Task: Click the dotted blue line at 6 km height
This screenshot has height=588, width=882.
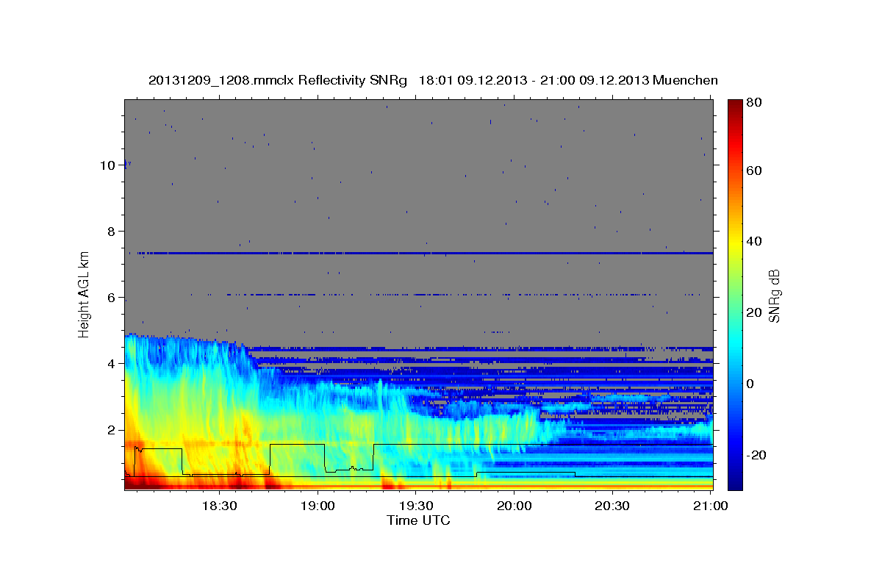Action: (x=445, y=295)
